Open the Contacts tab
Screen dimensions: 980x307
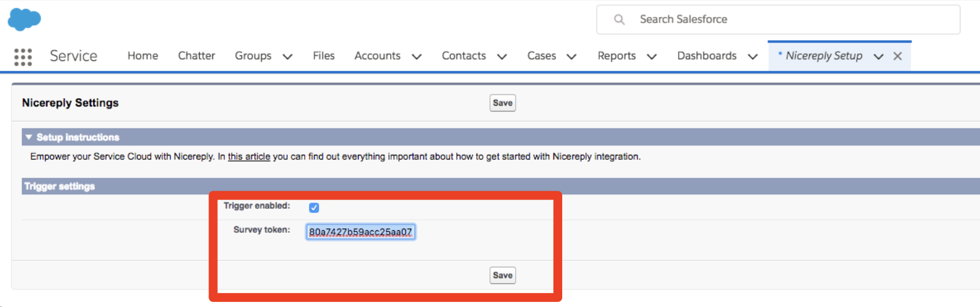click(464, 56)
